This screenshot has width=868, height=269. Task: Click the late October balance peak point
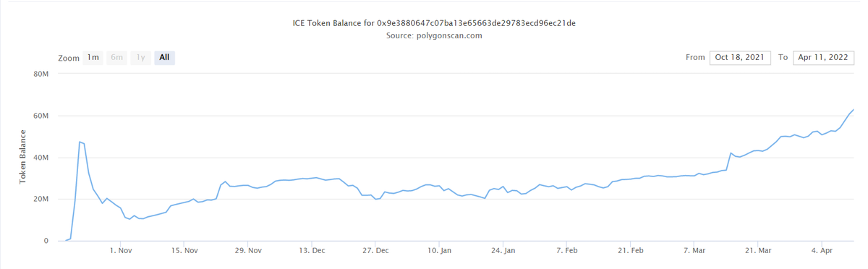click(80, 142)
